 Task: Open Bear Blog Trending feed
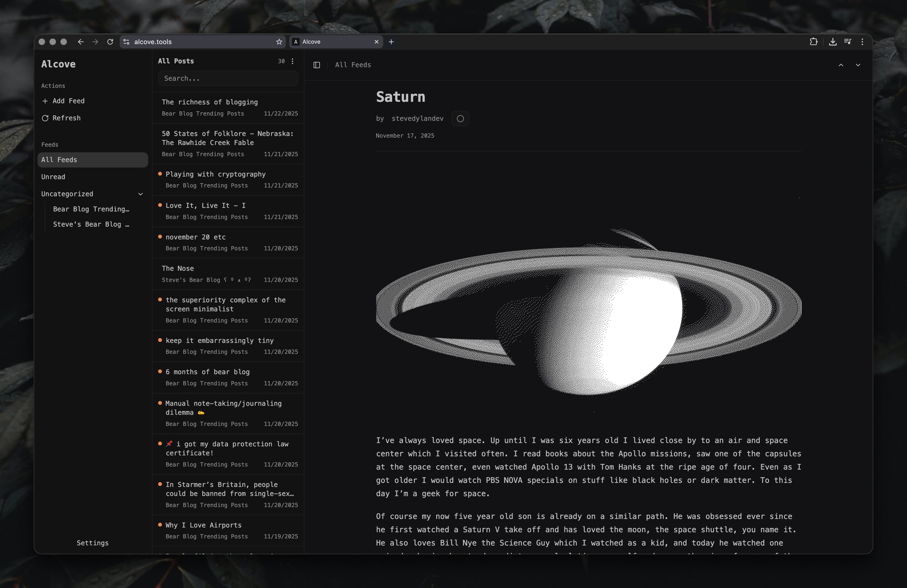pos(91,209)
